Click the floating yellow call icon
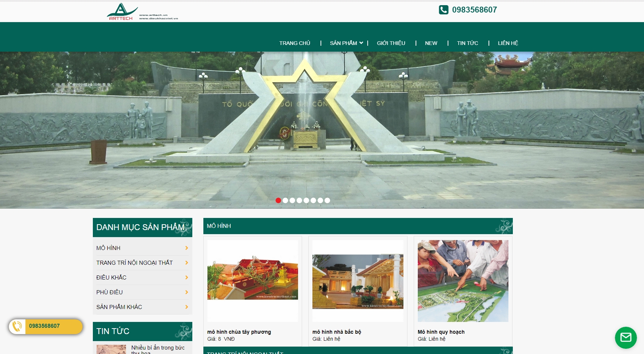The height and width of the screenshot is (354, 644). click(x=17, y=326)
